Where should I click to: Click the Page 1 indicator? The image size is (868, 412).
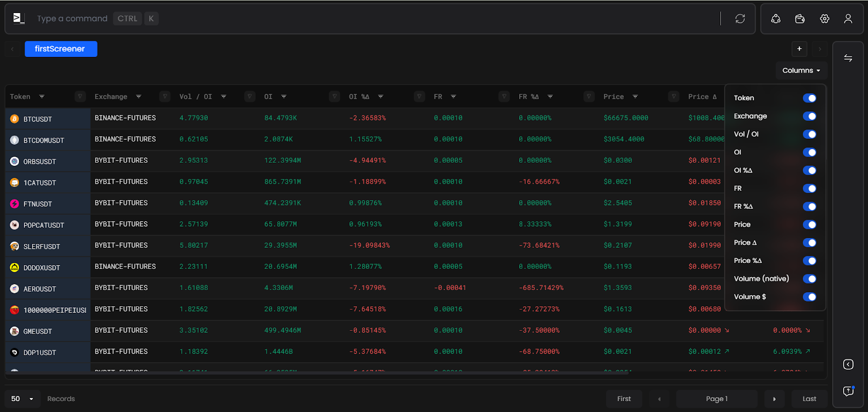click(717, 399)
